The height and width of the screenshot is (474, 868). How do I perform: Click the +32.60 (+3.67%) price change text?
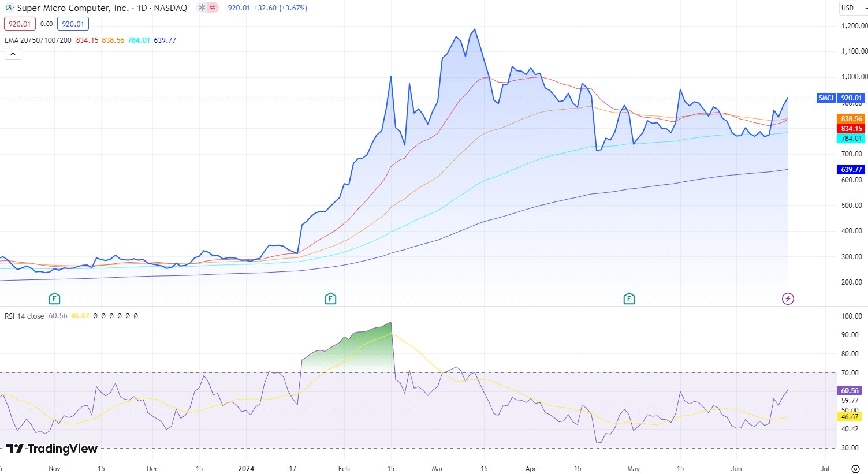pos(281,8)
